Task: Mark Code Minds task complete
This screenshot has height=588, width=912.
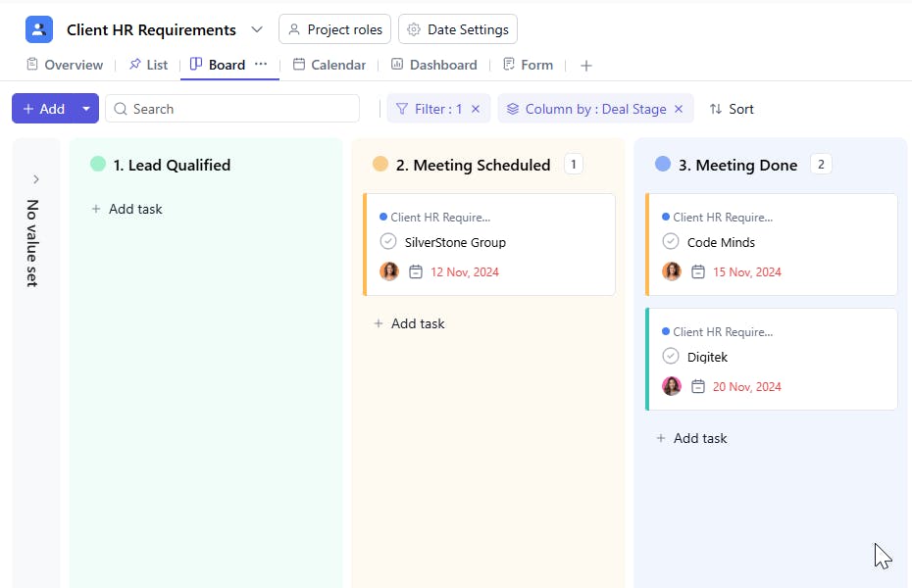Action: 671,241
